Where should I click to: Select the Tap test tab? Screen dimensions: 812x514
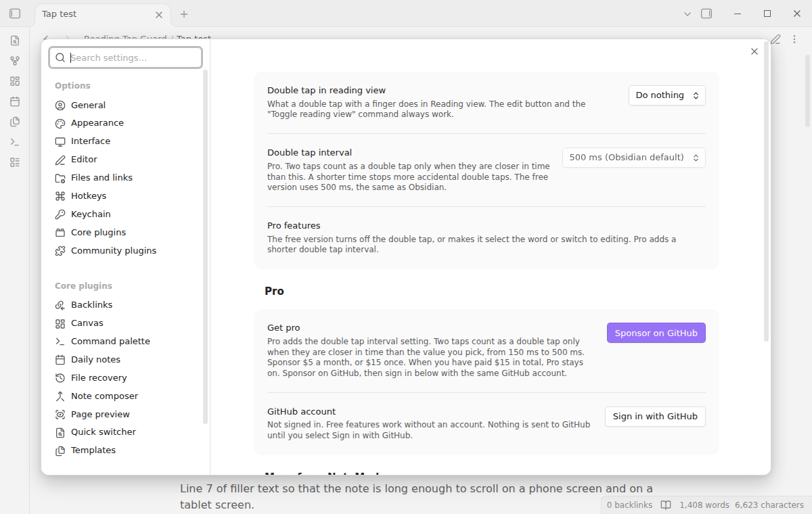[x=104, y=14]
